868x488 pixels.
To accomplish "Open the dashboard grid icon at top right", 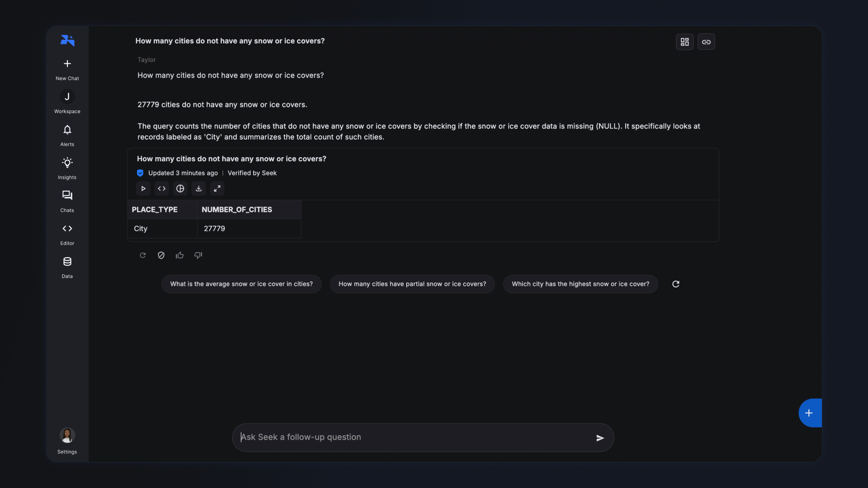I will tap(684, 42).
